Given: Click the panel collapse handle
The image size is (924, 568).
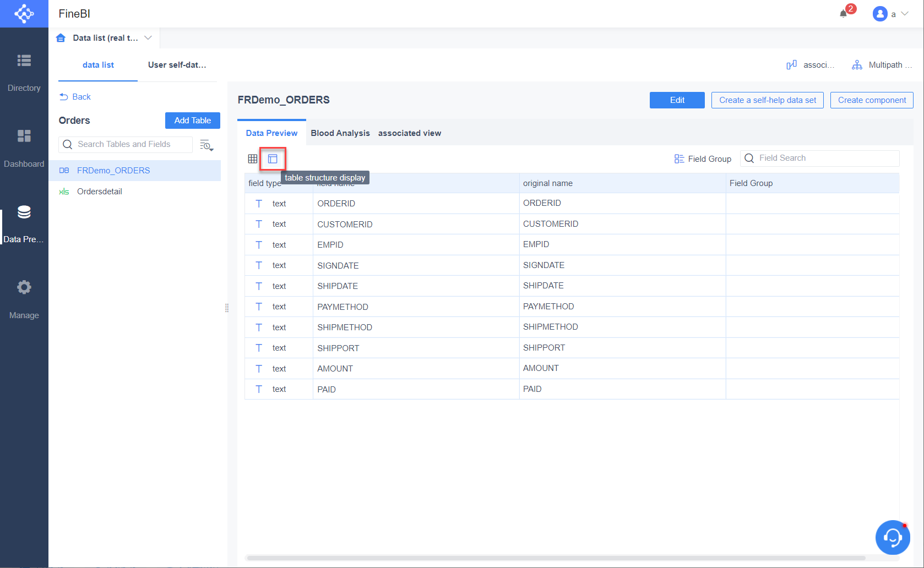Looking at the screenshot, I should 227,308.
